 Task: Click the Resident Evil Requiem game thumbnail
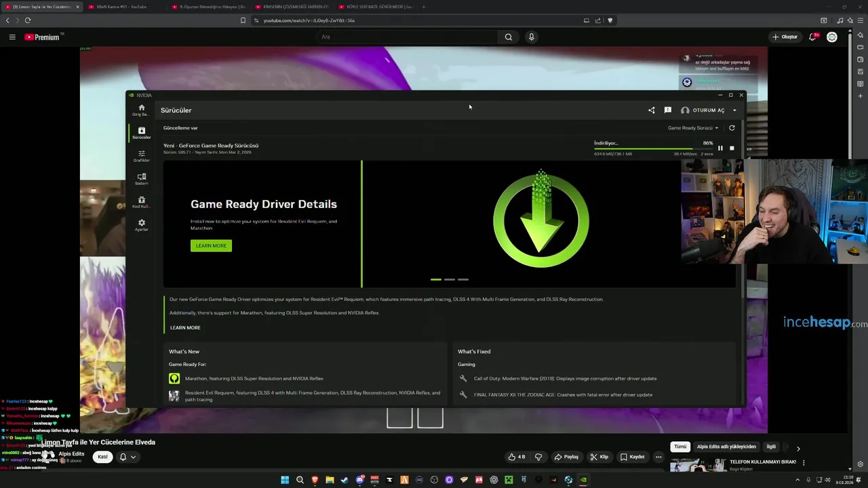point(174,396)
